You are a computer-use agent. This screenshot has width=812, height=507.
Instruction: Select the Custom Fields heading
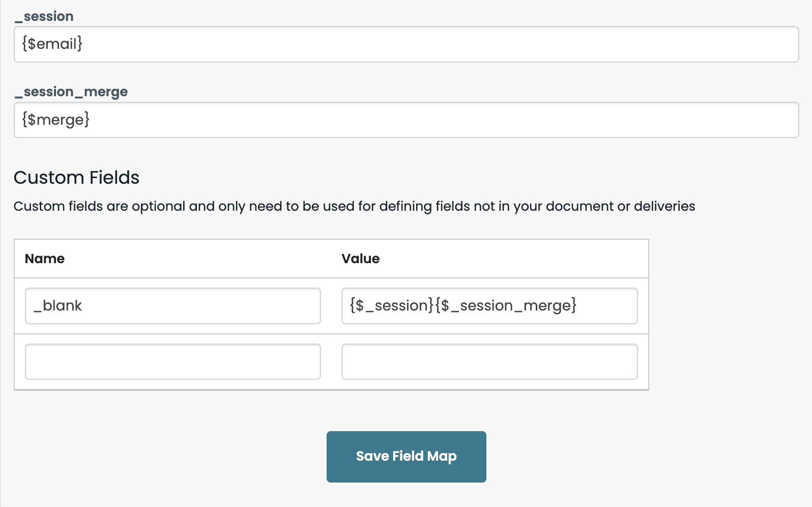(x=76, y=178)
